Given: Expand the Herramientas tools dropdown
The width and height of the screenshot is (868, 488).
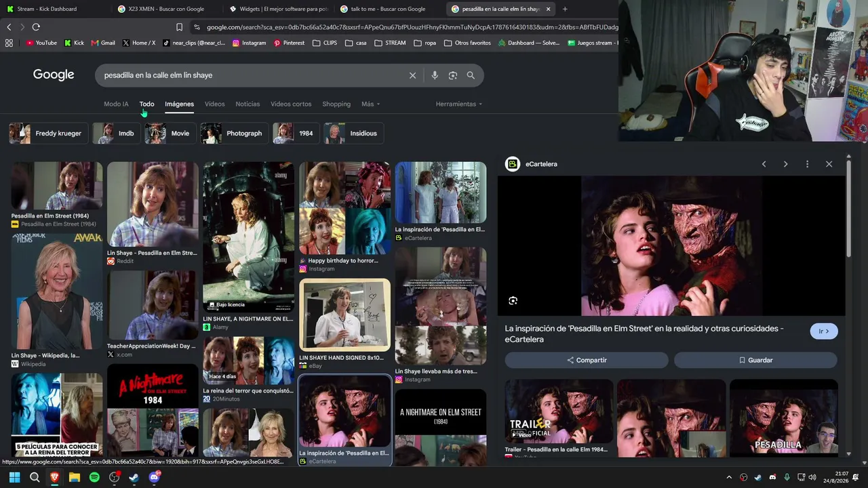Looking at the screenshot, I should 459,104.
